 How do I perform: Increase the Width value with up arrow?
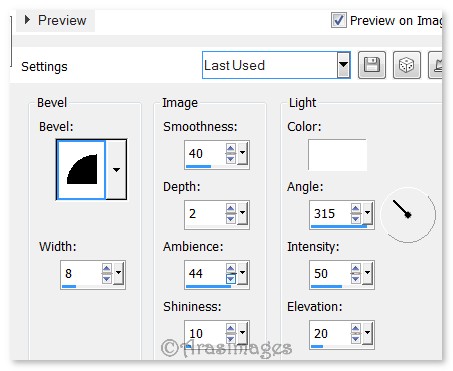[107, 268]
